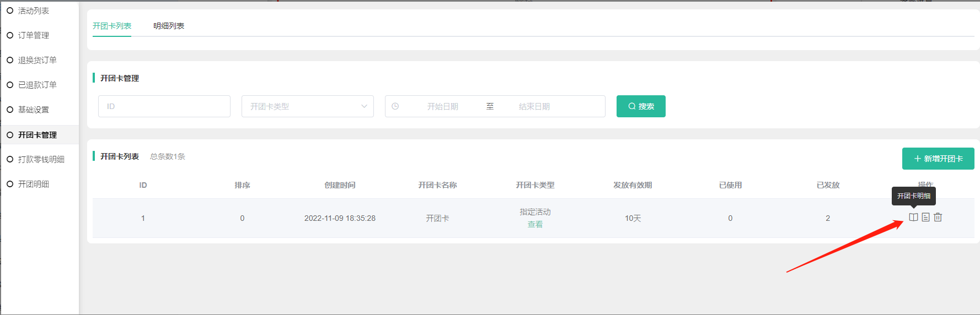The image size is (980, 315).
Task: Go to 打款零钱明细 in sidebar
Action: 41,159
